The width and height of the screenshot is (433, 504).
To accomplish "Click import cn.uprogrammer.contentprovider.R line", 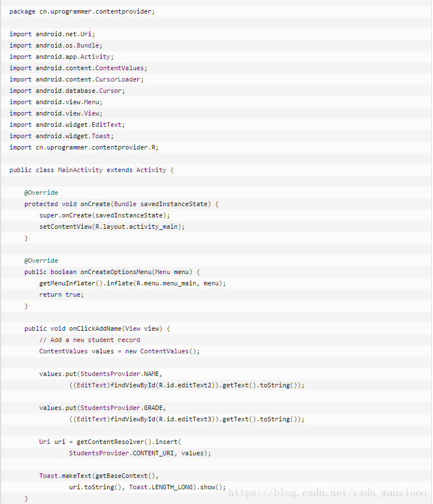I will point(84,147).
